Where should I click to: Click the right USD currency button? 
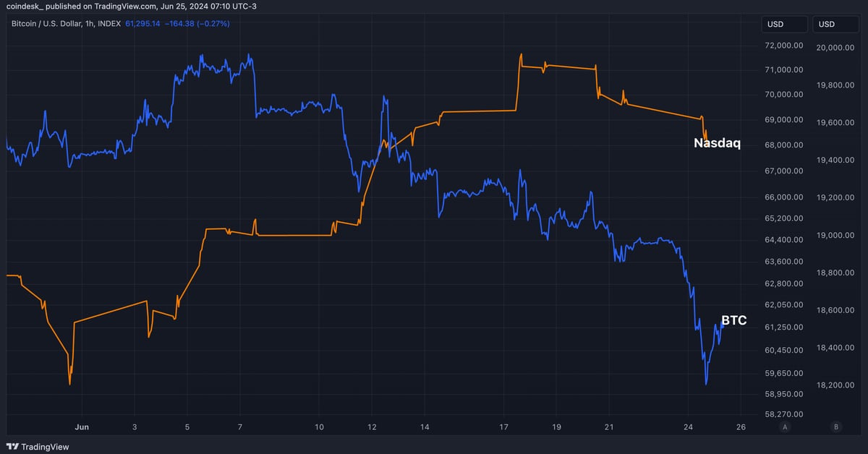835,24
